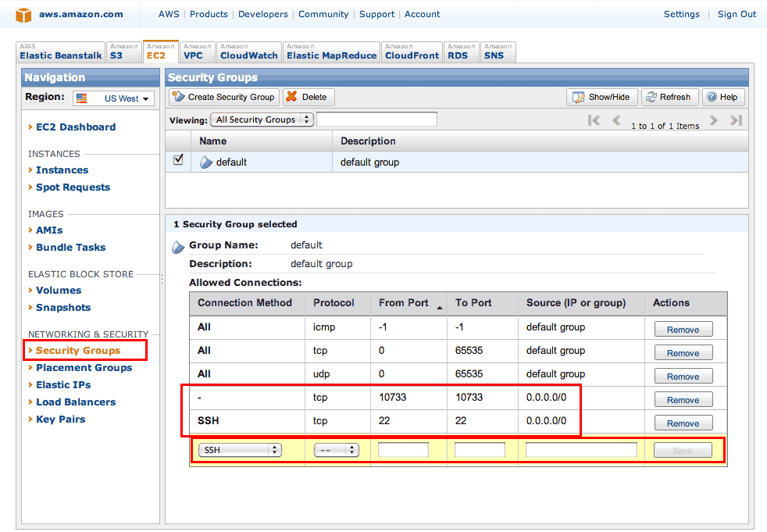Switch to Amazon RDS tab
Image resolution: width=767 pixels, height=532 pixels.
pos(462,52)
